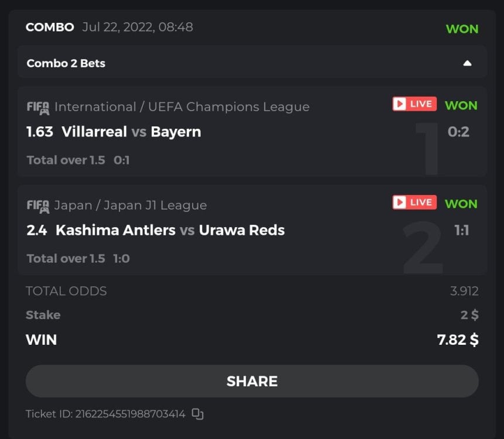Viewport: 504px width, 439px height.
Task: Click the Combo 2 Bets header label
Action: pos(66,63)
